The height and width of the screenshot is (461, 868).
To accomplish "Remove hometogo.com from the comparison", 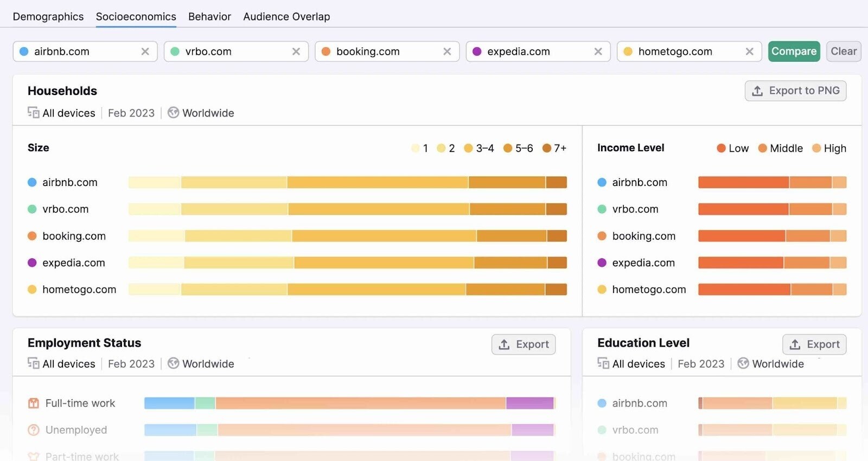I will click(749, 52).
